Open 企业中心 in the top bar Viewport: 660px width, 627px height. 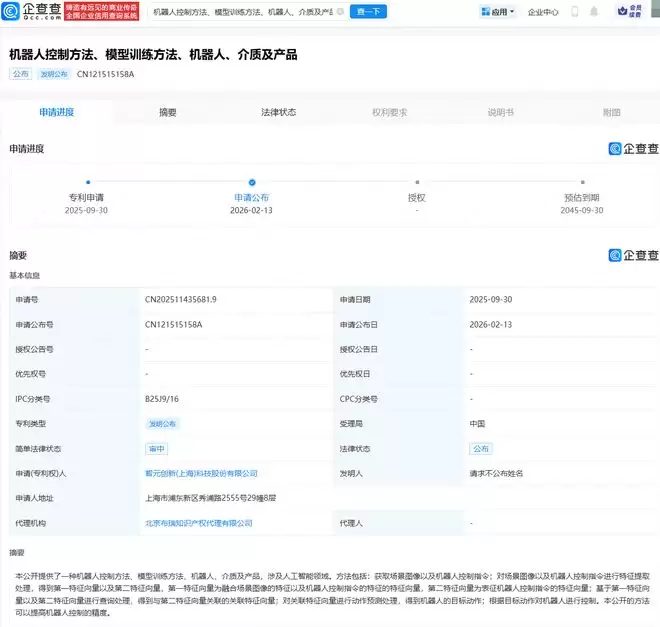click(544, 12)
